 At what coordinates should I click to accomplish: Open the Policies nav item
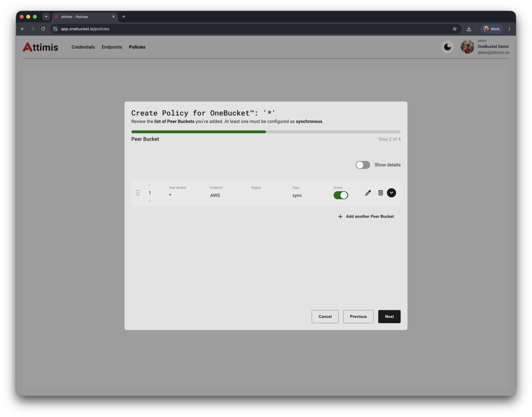pyautogui.click(x=137, y=47)
